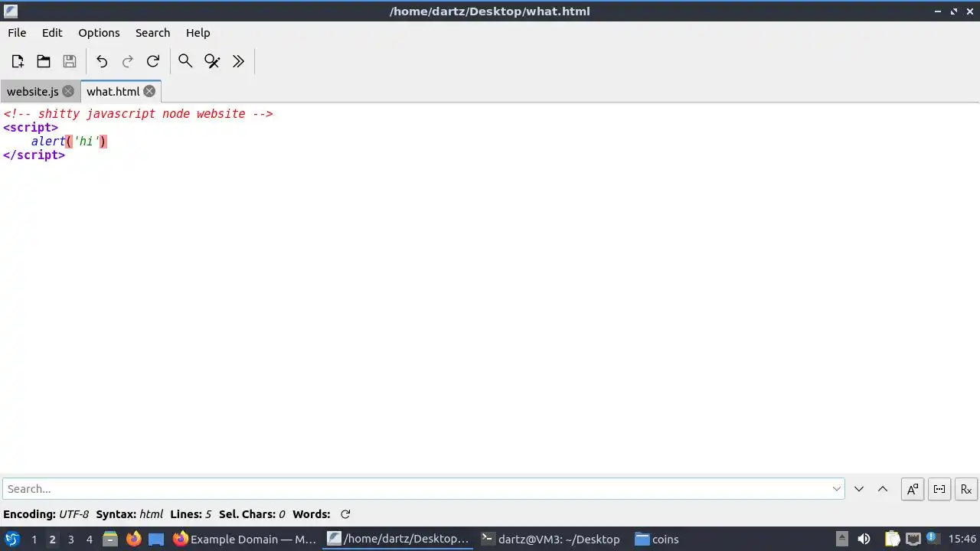This screenshot has width=980, height=551.
Task: Open the Help menu
Action: click(198, 33)
